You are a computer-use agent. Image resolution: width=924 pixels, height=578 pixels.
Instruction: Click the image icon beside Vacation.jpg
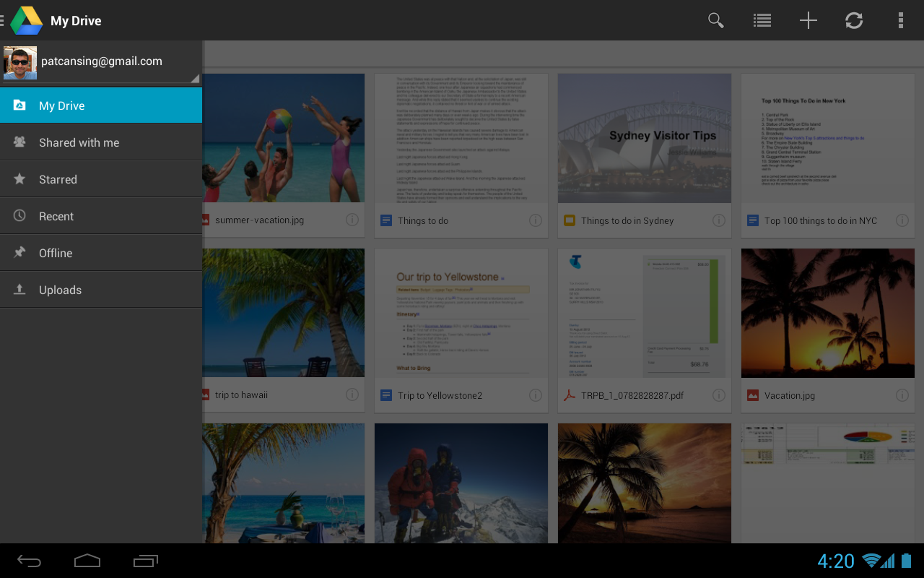click(753, 395)
